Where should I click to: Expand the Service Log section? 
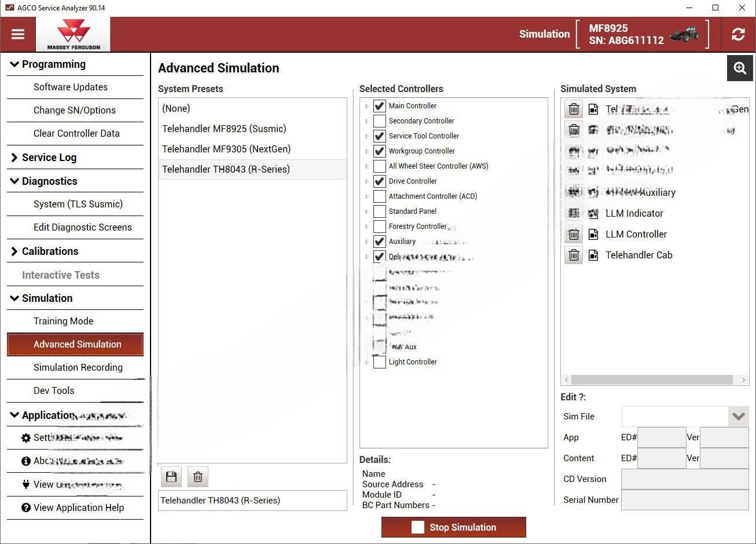pyautogui.click(x=15, y=158)
